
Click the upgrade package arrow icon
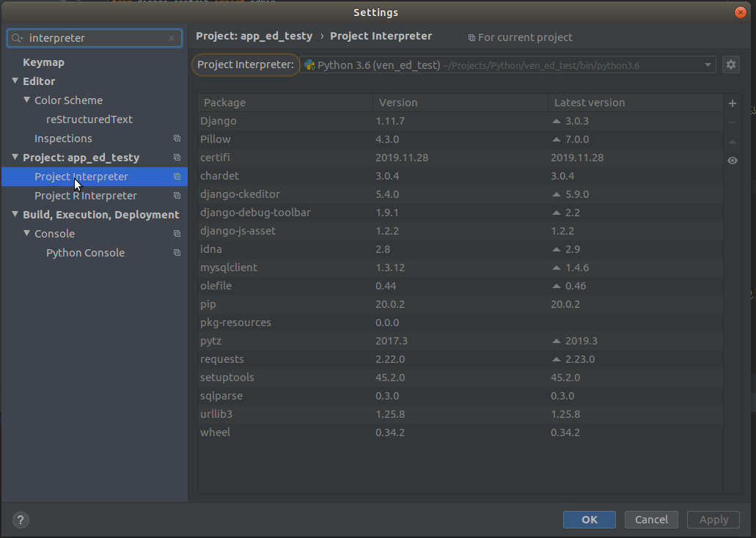click(733, 141)
